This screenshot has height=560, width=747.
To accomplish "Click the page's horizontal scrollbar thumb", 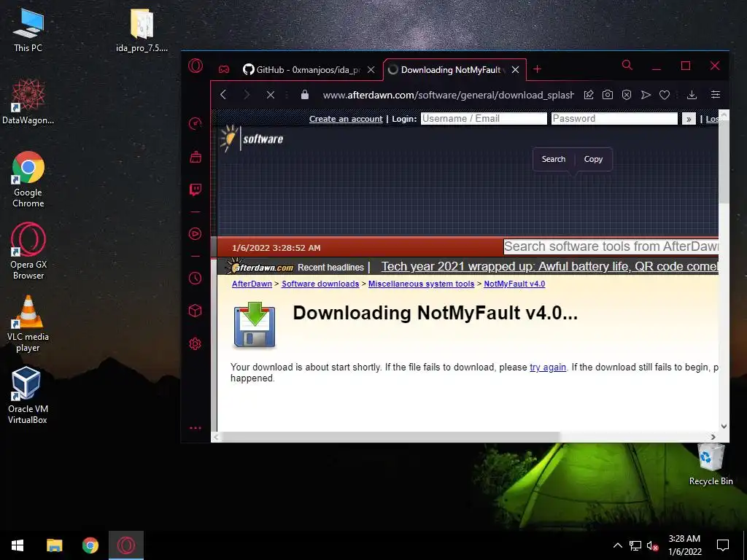I will pos(391,437).
